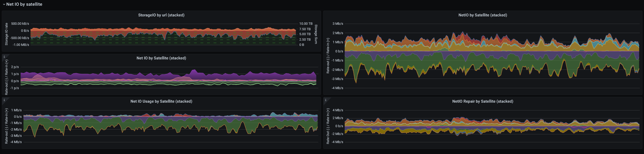Show info icon of Net IO by Satellite panel
Screen dimensions: 644x154
[x=4, y=57]
